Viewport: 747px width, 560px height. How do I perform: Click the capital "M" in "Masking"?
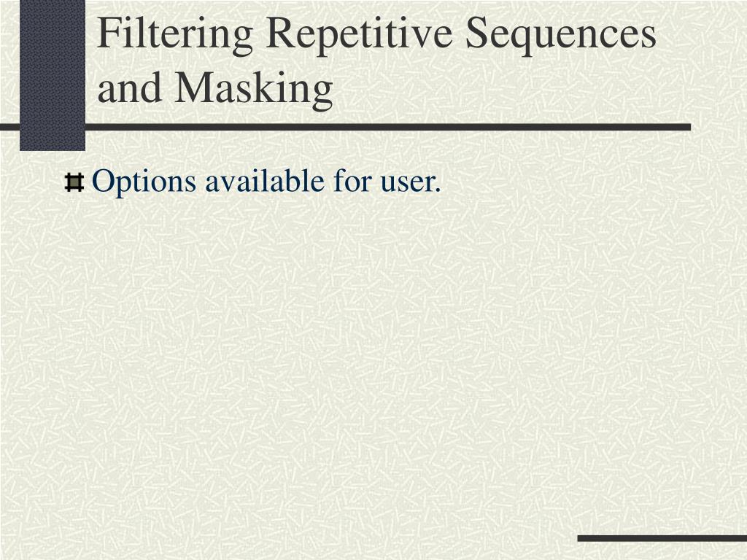[194, 87]
